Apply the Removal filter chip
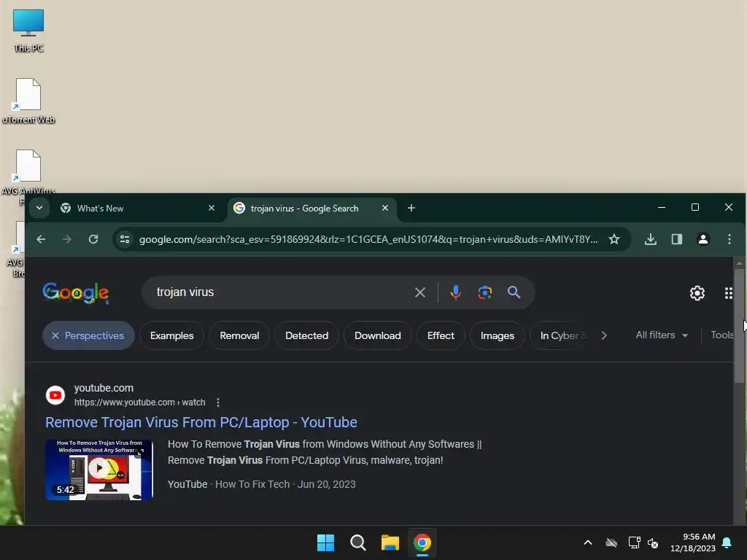Screen dimensions: 747x560 [x=239, y=335]
